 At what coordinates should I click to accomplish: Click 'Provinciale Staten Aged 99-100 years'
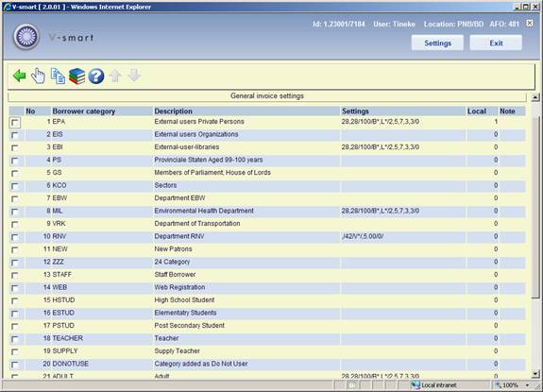click(x=209, y=160)
